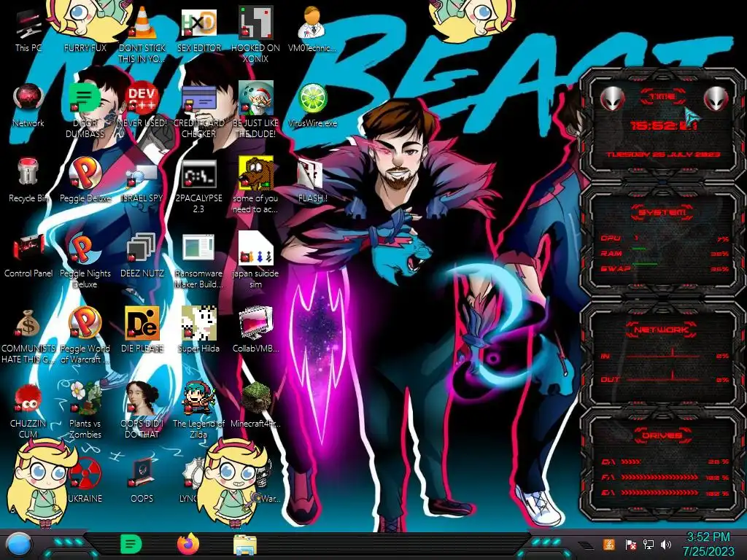Open the Recycle Bin
The height and width of the screenshot is (560, 747).
pos(28,181)
